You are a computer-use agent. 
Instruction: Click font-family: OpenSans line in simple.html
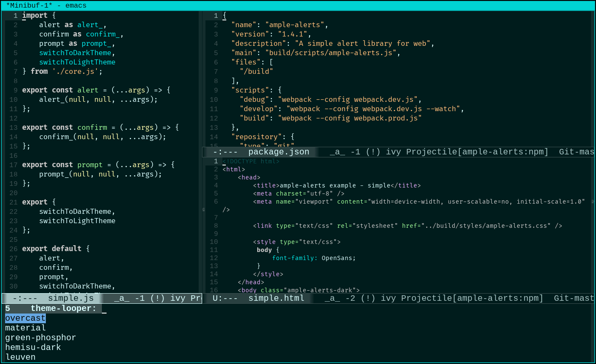(314, 258)
